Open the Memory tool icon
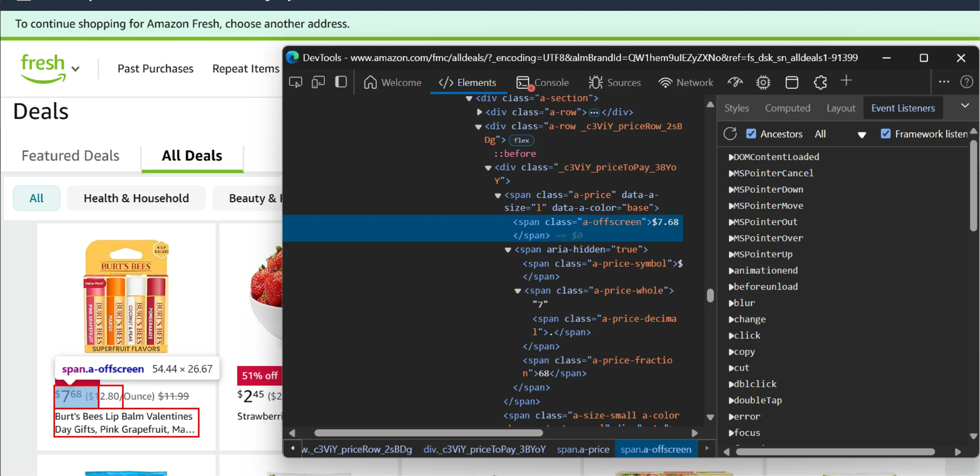The width and height of the screenshot is (980, 476). click(x=763, y=82)
